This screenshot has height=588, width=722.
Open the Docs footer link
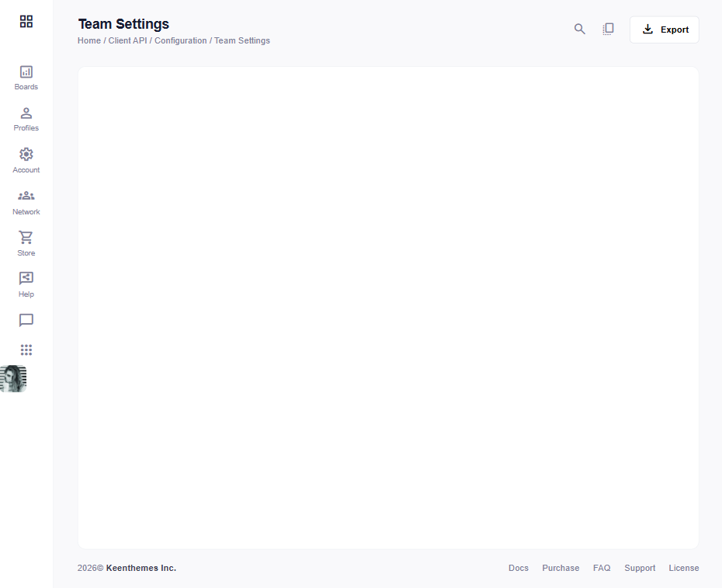tap(519, 568)
